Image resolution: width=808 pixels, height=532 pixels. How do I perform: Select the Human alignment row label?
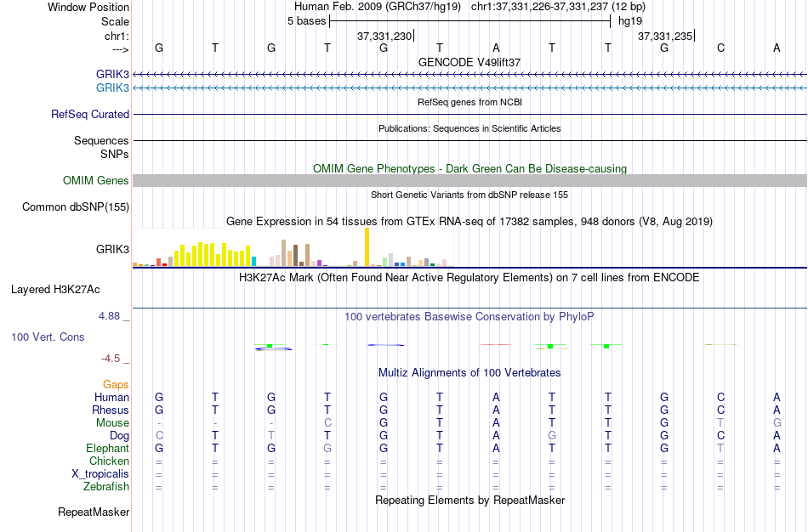pyautogui.click(x=111, y=397)
